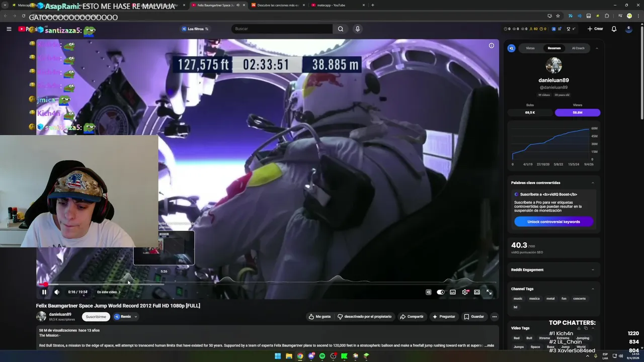Open Chrome three-dot menu
The height and width of the screenshot is (362, 644).
coord(638,16)
